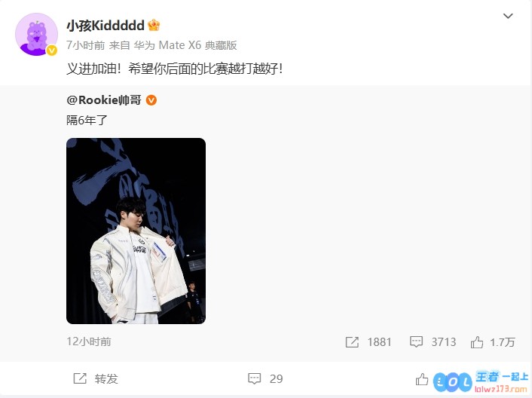This screenshot has height=398, width=532.
Task: Click the 3713 comment count number
Action: pyautogui.click(x=444, y=342)
